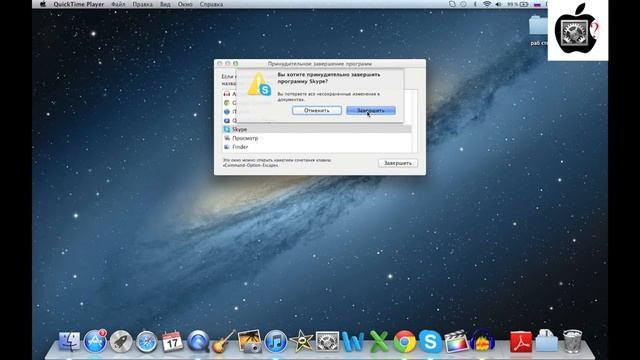Open Launchpad rocket icon in Dock

click(121, 341)
